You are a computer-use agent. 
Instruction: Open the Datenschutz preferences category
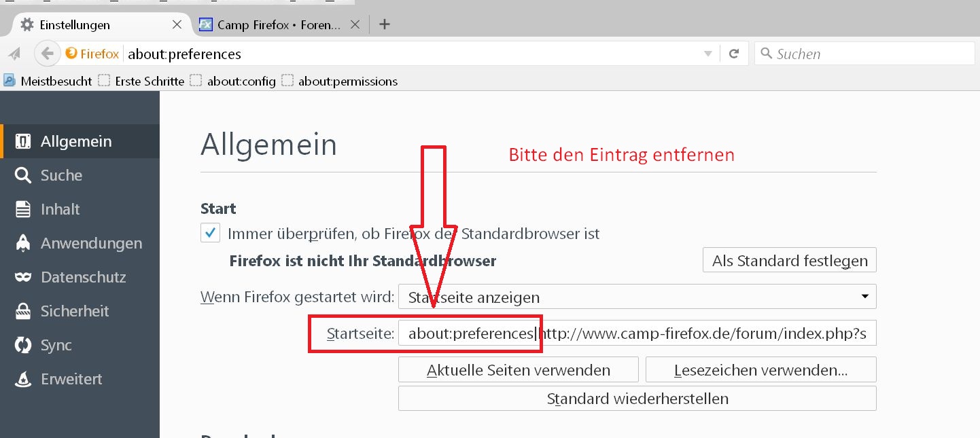(x=80, y=277)
